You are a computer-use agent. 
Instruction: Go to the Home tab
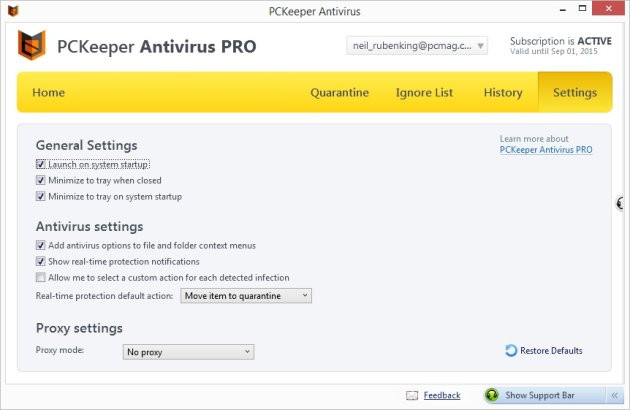pos(49,92)
